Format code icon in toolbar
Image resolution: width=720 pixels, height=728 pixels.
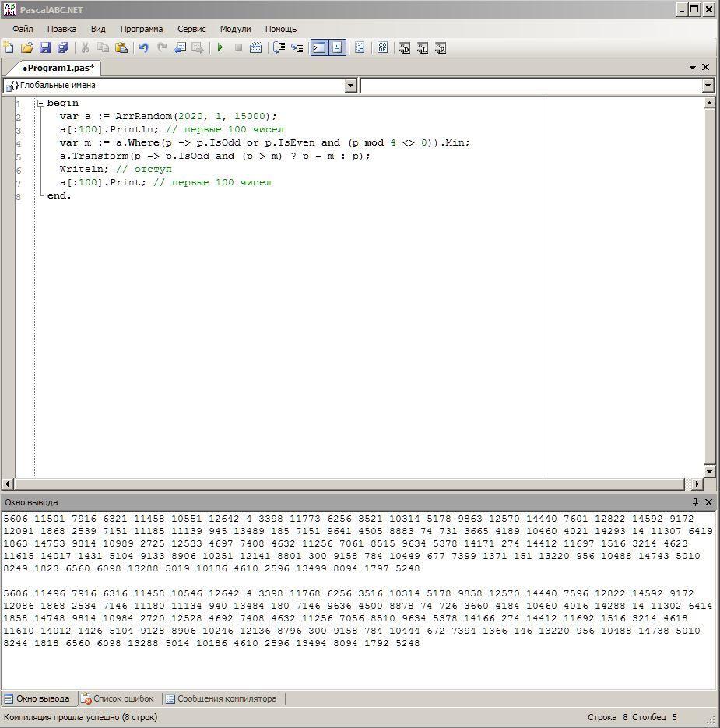point(360,47)
